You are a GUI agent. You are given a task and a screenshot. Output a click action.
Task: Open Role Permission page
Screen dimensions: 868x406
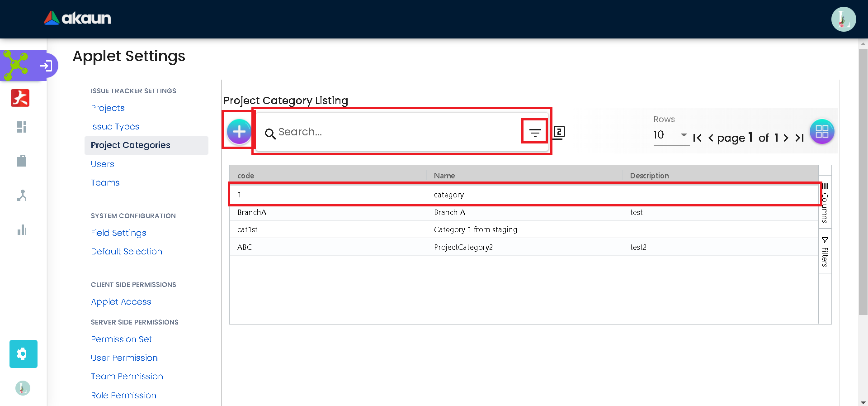[124, 396]
